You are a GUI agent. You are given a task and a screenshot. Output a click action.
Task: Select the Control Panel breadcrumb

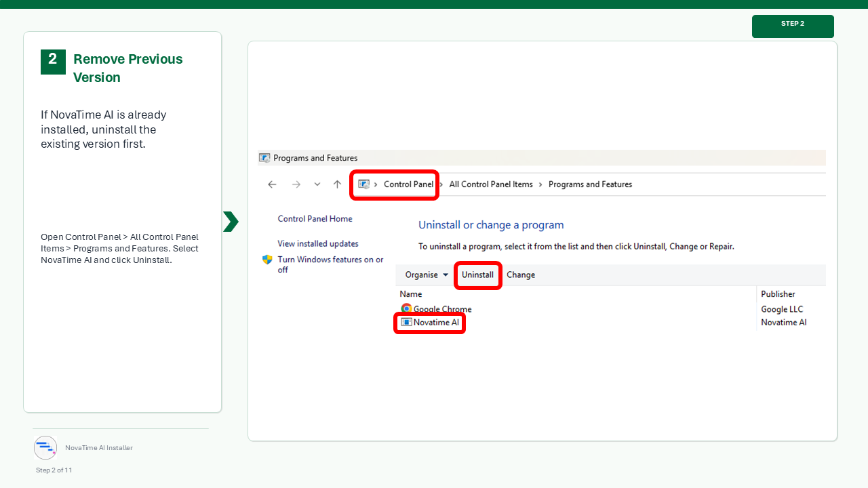(408, 184)
